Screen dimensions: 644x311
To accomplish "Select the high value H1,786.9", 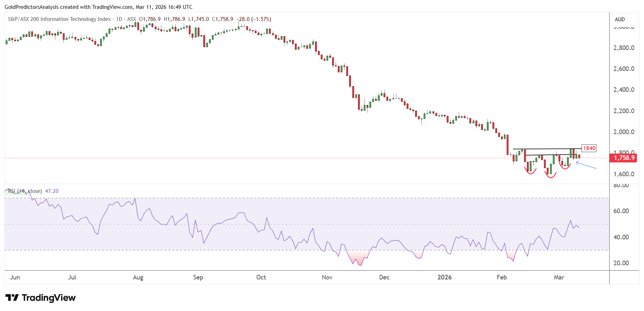I will [x=174, y=19].
